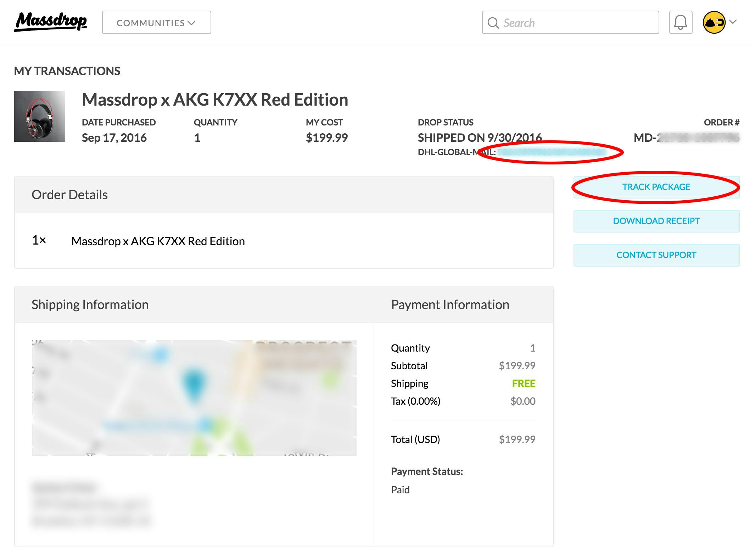Click the Track Package button
The width and height of the screenshot is (755, 560).
point(656,187)
